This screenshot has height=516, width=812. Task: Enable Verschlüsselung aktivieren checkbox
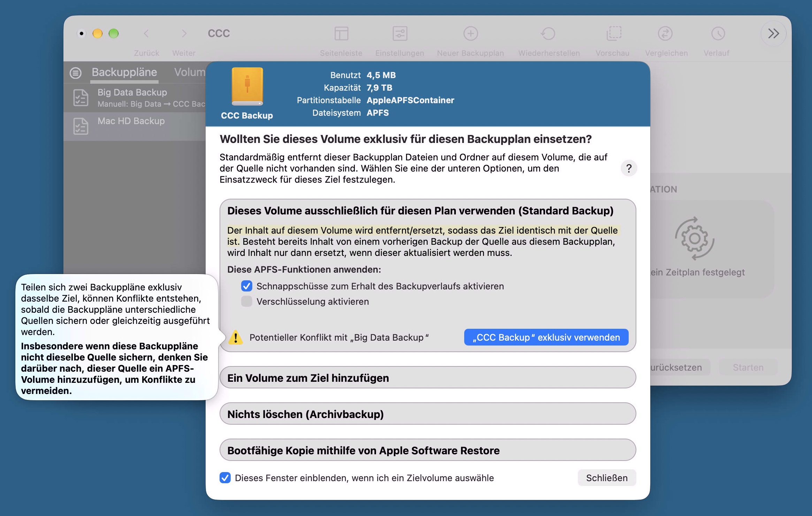[x=247, y=302]
